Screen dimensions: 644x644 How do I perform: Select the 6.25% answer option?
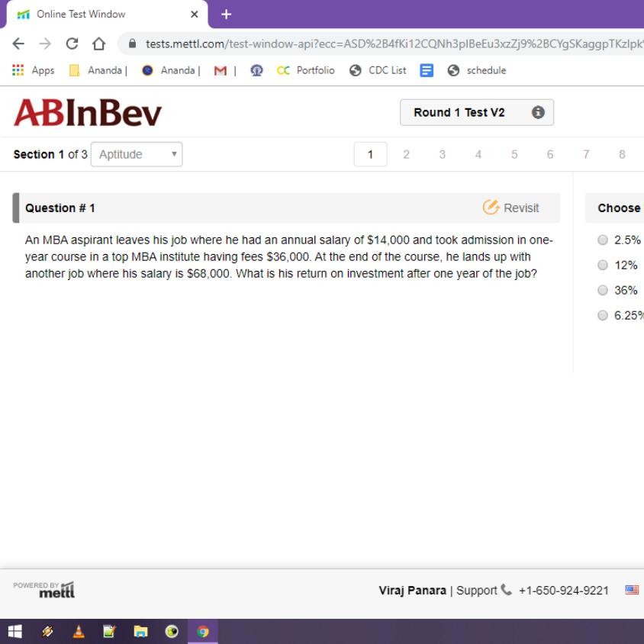coord(604,314)
